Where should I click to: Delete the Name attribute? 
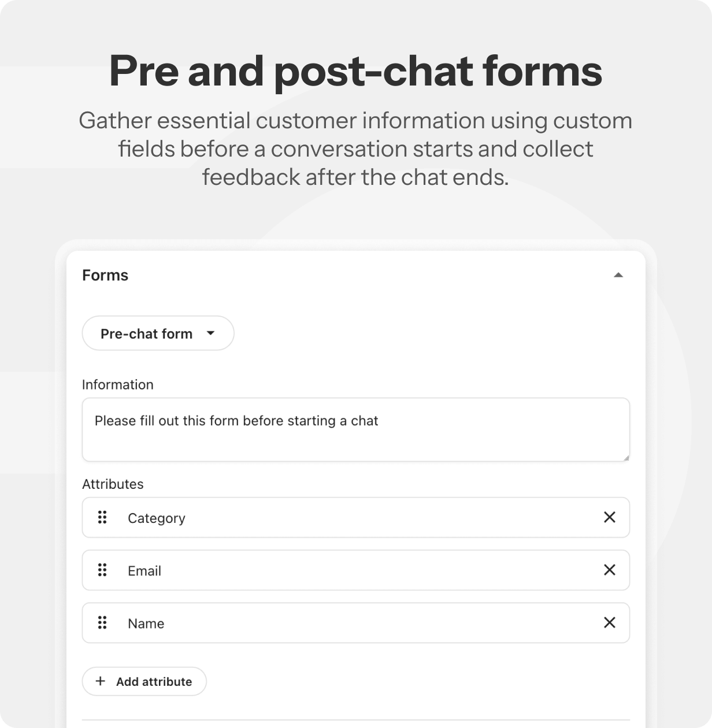coord(609,623)
